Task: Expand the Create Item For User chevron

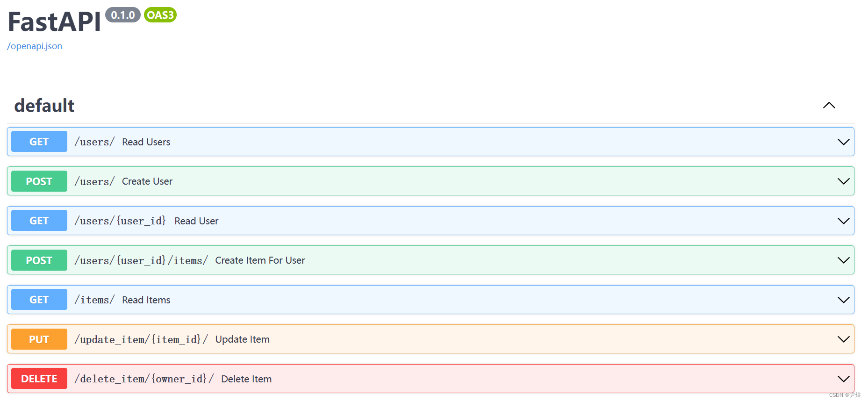Action: [843, 260]
